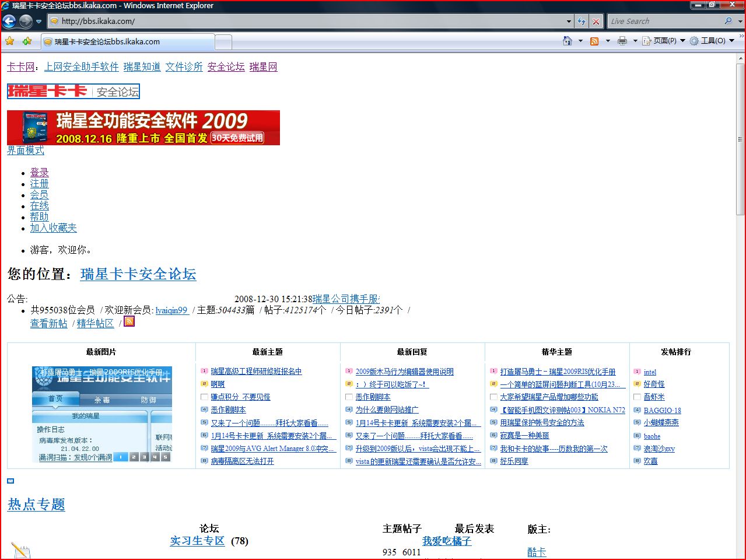Image resolution: width=746 pixels, height=560 pixels.
Task: Click the Add to Favorites icon
Action: [x=27, y=41]
